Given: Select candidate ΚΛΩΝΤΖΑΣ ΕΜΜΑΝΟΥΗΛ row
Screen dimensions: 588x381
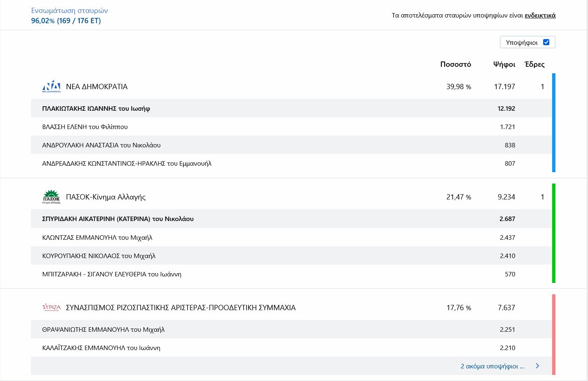Looking at the screenshot, I should [x=97, y=237].
